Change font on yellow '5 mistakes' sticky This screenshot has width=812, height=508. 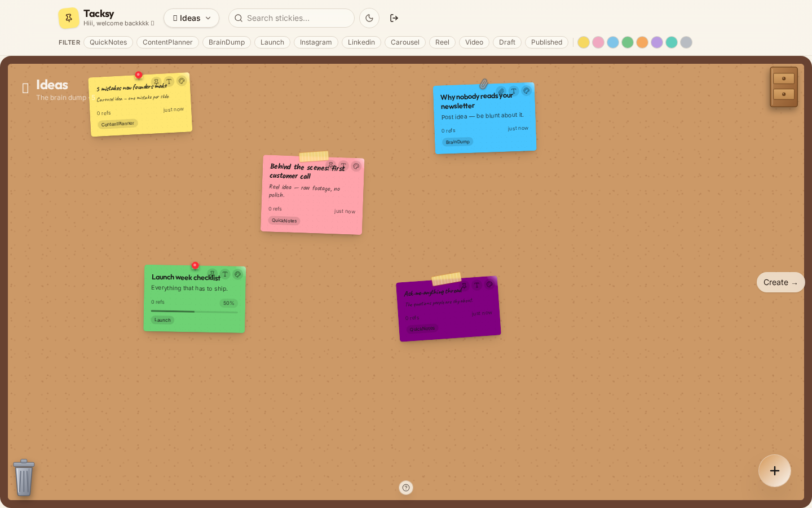[169, 82]
